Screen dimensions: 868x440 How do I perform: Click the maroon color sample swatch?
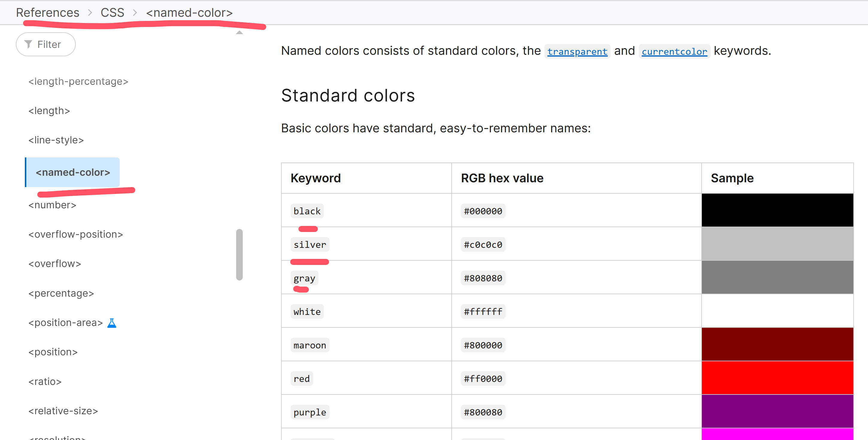tap(777, 344)
